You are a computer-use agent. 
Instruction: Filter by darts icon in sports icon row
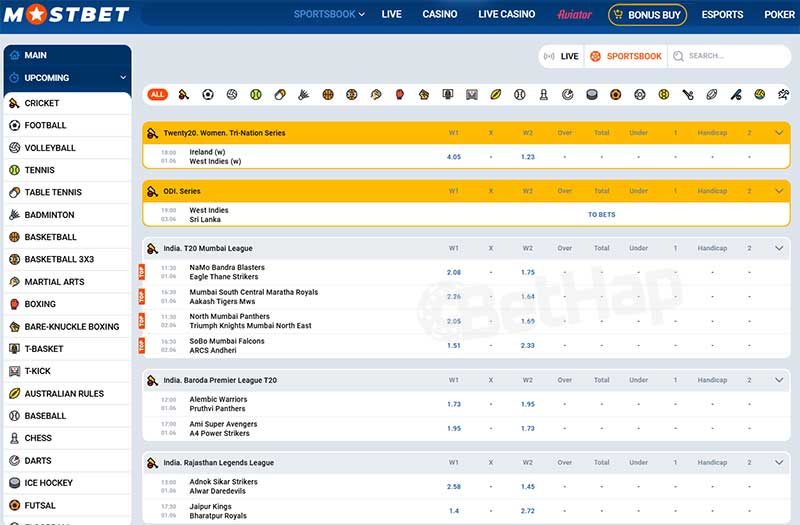(x=567, y=94)
